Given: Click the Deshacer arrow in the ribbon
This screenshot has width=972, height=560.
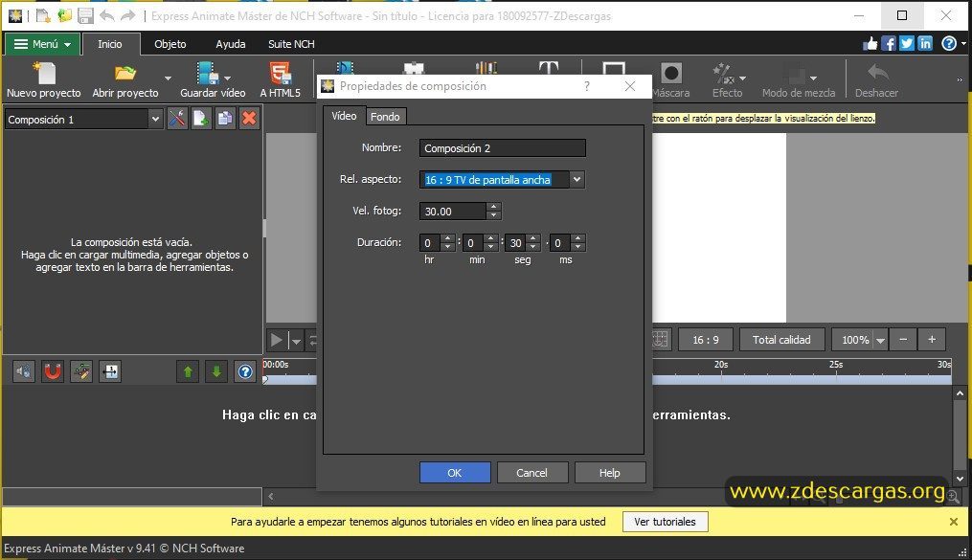Looking at the screenshot, I should tap(877, 73).
